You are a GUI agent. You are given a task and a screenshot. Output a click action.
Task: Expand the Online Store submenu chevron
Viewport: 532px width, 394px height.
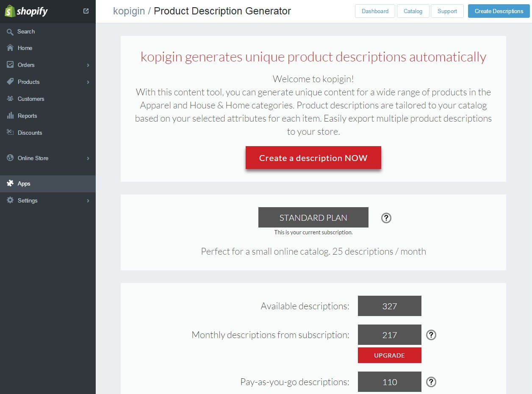pos(88,158)
